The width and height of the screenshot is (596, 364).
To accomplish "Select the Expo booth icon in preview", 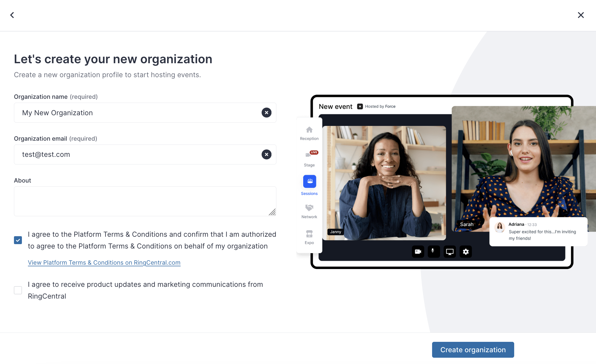I will point(309,234).
